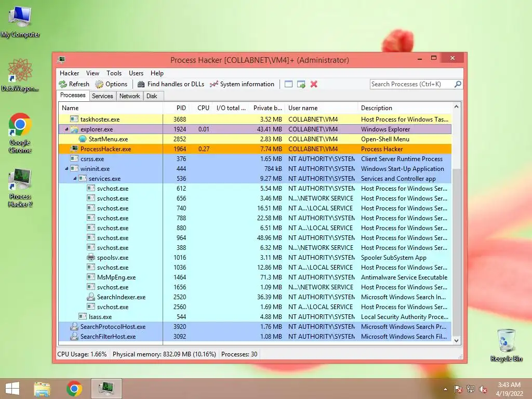Open System information graph button
This screenshot has height=399, width=532.
click(x=242, y=84)
